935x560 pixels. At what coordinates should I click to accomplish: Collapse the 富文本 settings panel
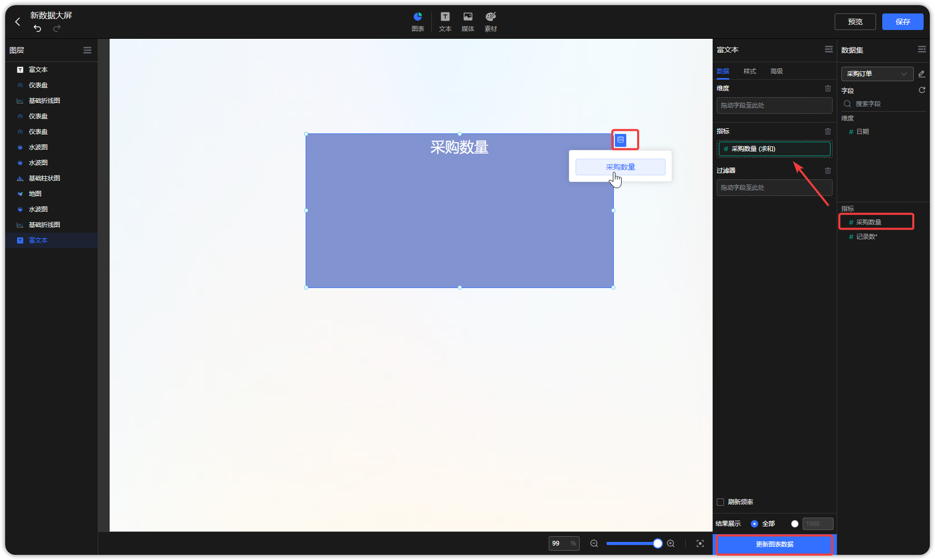point(829,50)
